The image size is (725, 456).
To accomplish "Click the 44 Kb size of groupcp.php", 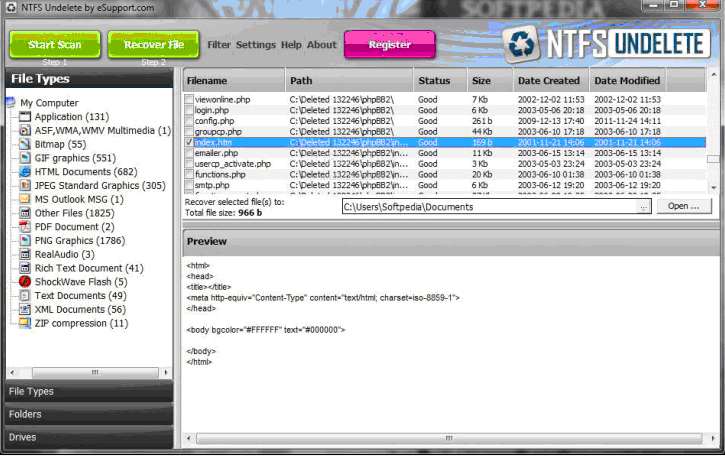I will [482, 131].
